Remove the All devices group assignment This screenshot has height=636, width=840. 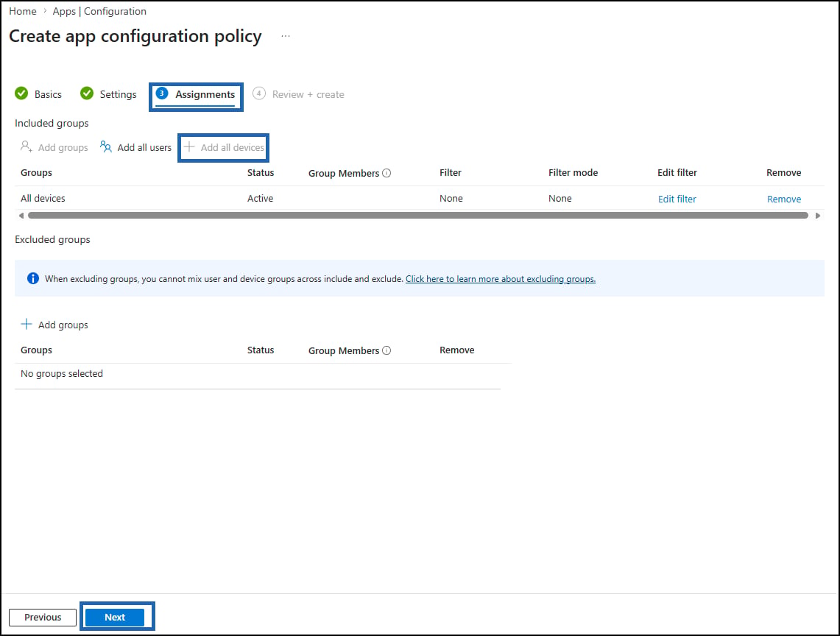point(784,199)
